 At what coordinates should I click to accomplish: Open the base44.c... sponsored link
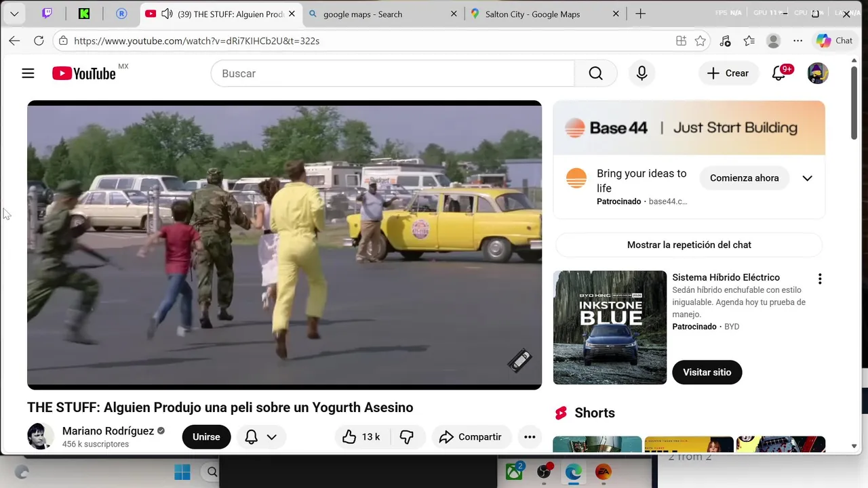tap(668, 201)
